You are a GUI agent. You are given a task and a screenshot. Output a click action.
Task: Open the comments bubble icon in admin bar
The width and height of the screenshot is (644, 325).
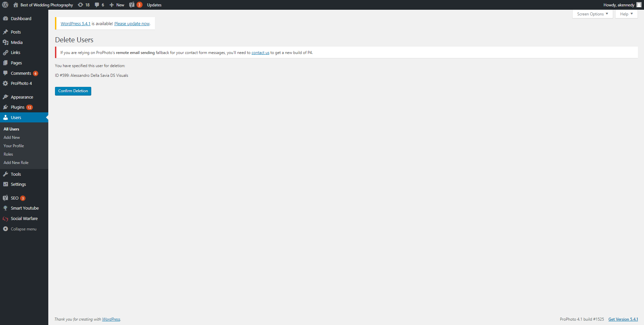pos(97,5)
